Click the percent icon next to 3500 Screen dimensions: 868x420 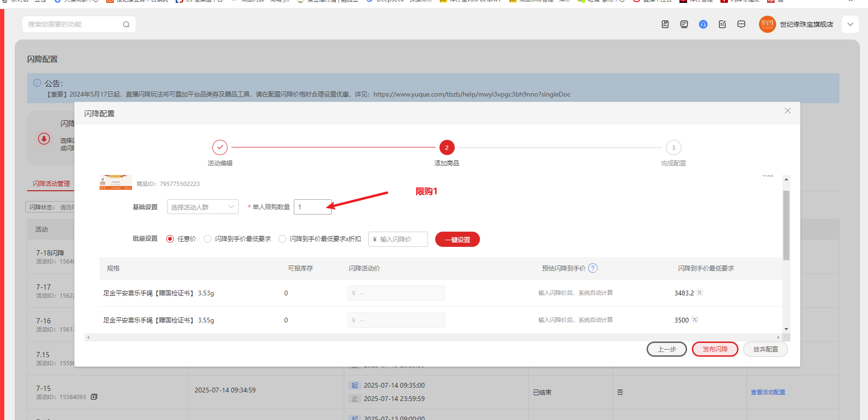695,320
